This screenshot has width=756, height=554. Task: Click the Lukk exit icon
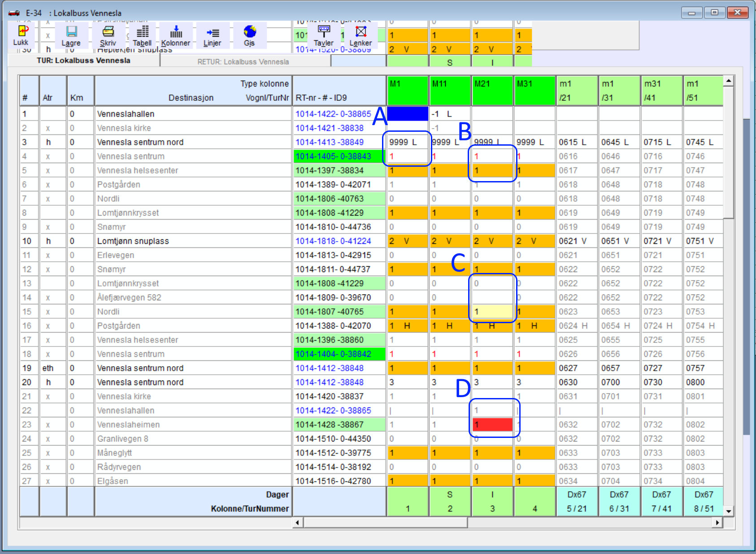[21, 31]
